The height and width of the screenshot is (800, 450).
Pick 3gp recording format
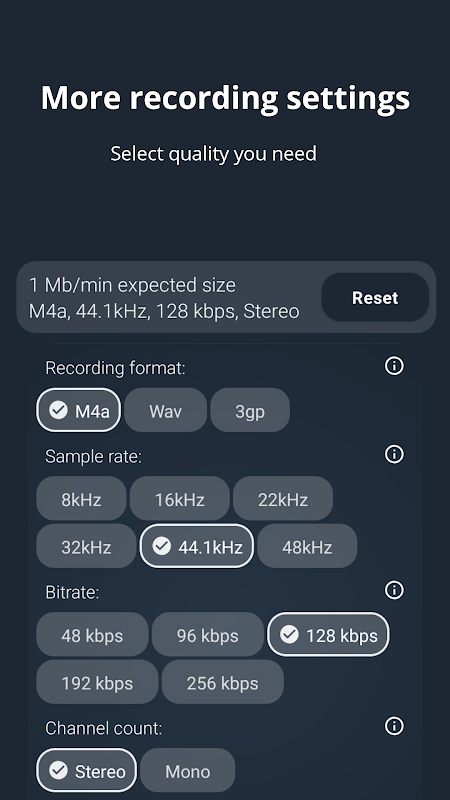[x=250, y=410]
